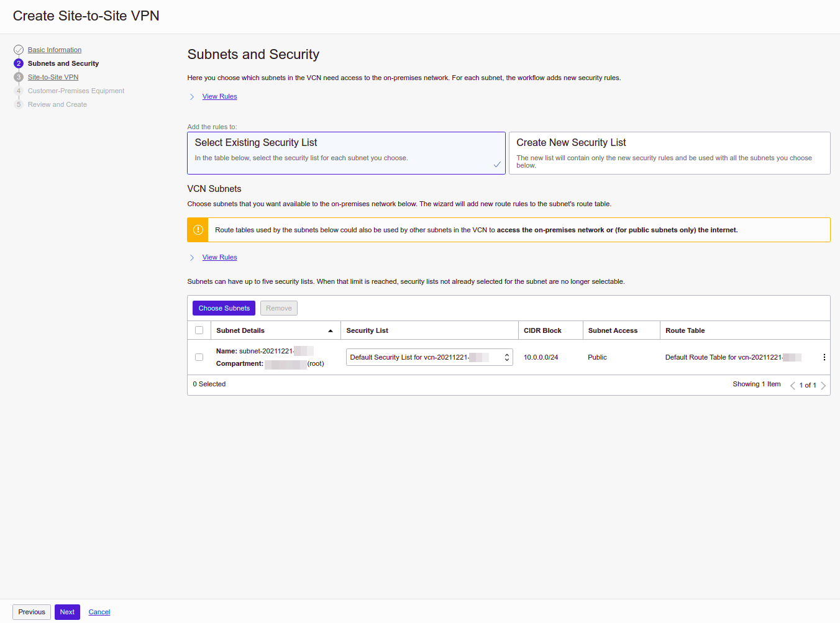
Task: Open Site-to-Site VPN wizard step
Action: click(x=53, y=77)
